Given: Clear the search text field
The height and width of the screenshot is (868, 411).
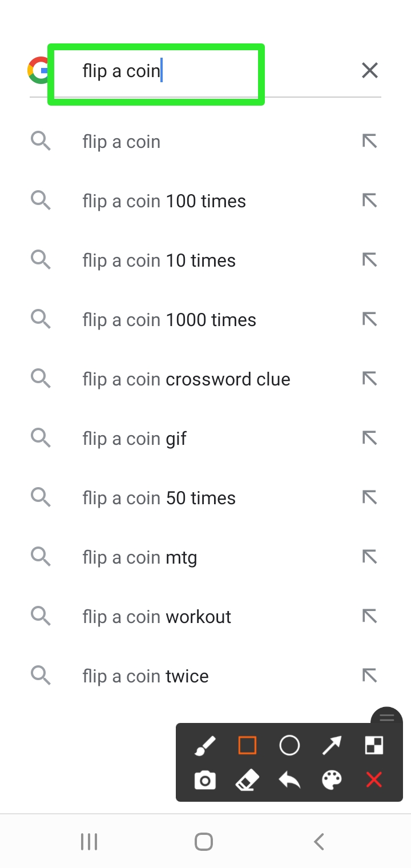Looking at the screenshot, I should [x=370, y=71].
